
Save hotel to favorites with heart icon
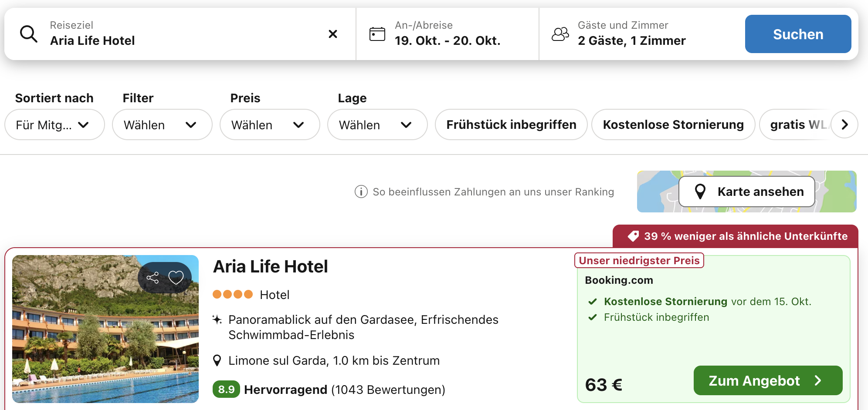click(176, 278)
